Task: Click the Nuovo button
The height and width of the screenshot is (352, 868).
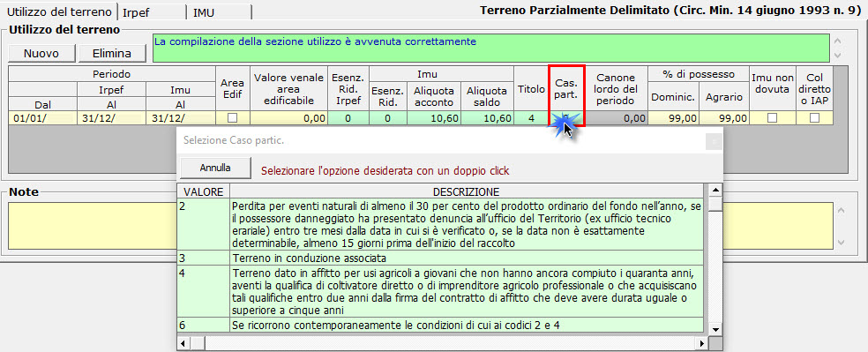Action: pos(41,53)
